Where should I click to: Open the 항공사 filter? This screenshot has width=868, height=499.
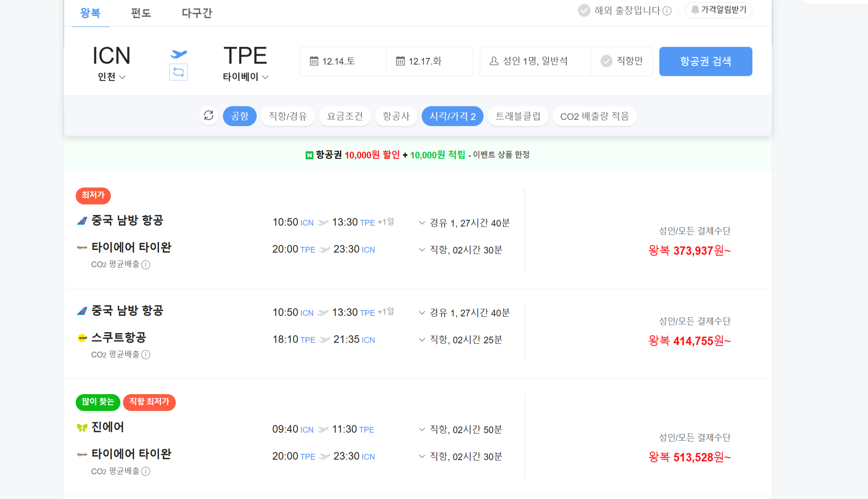click(x=396, y=116)
